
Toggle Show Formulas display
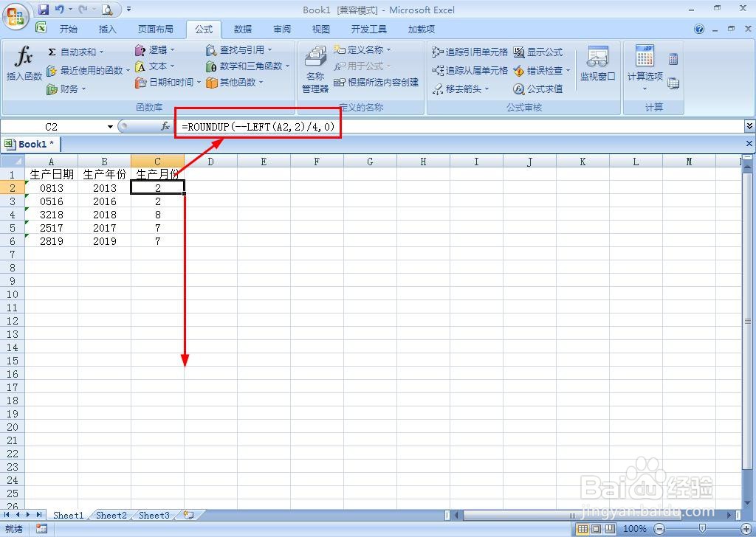coord(540,52)
